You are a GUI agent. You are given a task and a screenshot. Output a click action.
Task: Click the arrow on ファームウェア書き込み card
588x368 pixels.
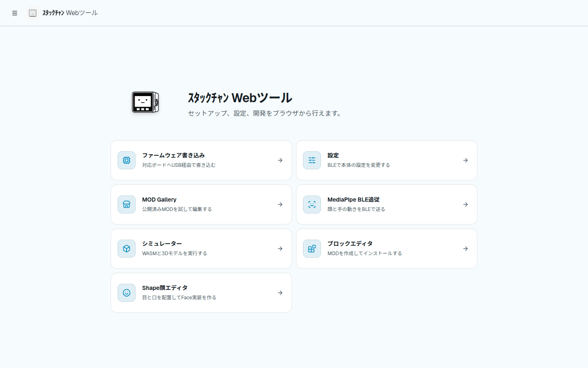click(x=280, y=160)
